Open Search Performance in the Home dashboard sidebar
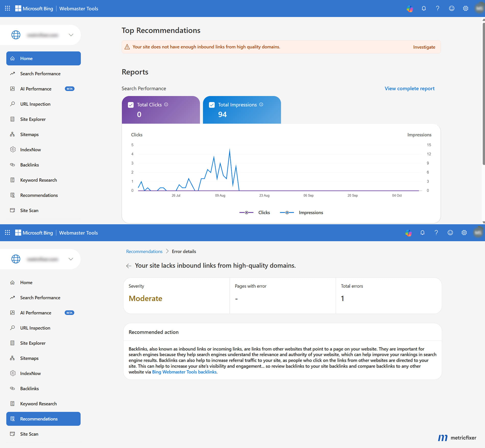 (x=43, y=73)
